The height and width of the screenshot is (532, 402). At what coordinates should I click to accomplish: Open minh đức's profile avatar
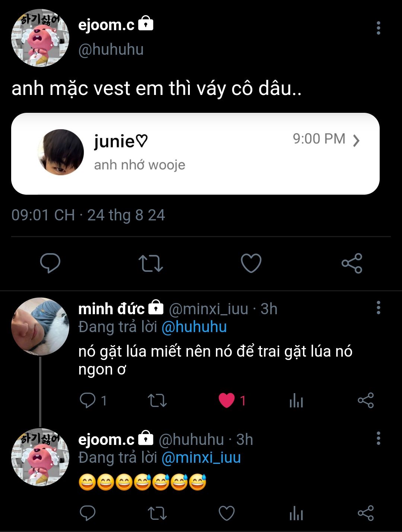coord(40,326)
